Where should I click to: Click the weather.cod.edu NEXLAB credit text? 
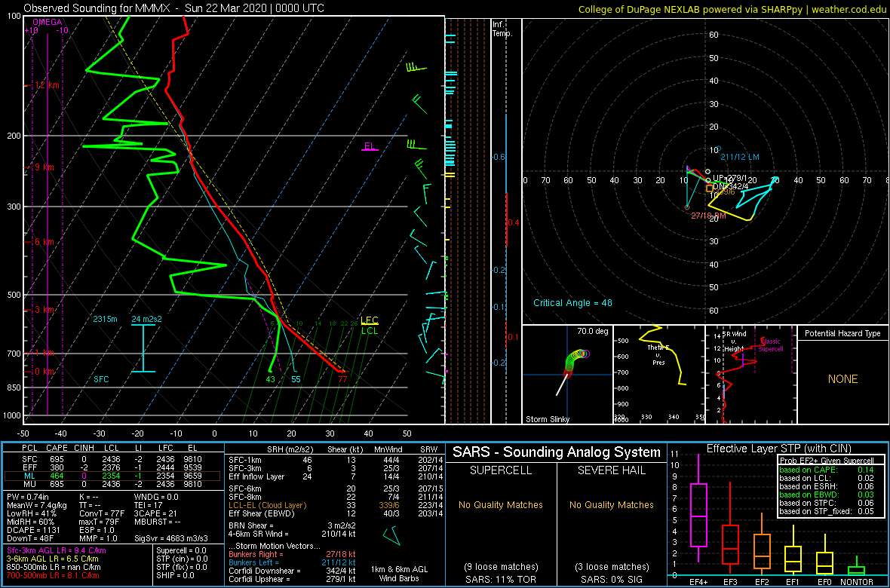[732, 9]
